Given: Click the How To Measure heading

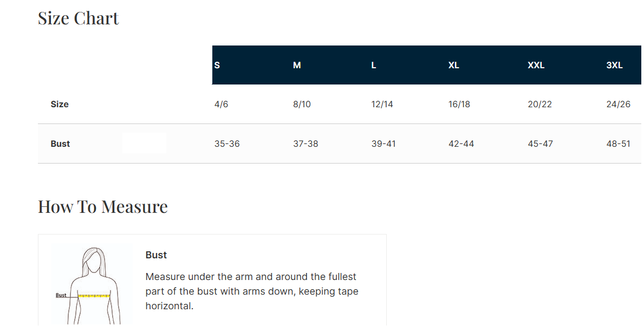Looking at the screenshot, I should 103,206.
